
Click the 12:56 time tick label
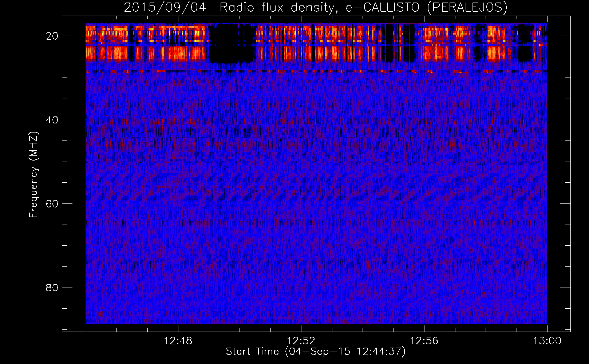424,341
